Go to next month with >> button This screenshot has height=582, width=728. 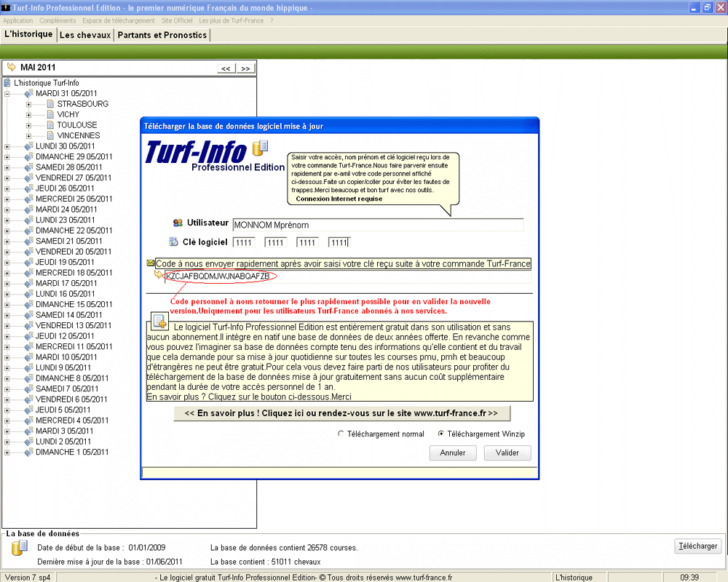245,68
